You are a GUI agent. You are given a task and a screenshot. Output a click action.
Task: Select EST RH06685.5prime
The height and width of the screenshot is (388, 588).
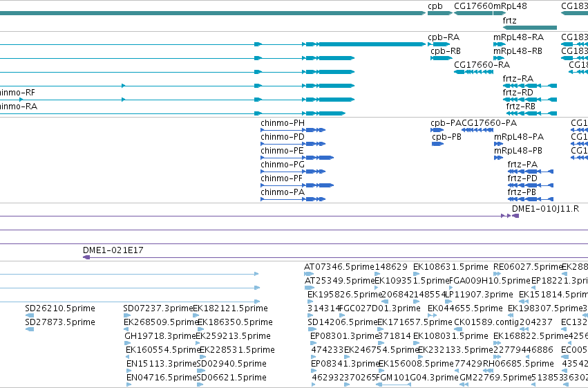coord(488,371)
